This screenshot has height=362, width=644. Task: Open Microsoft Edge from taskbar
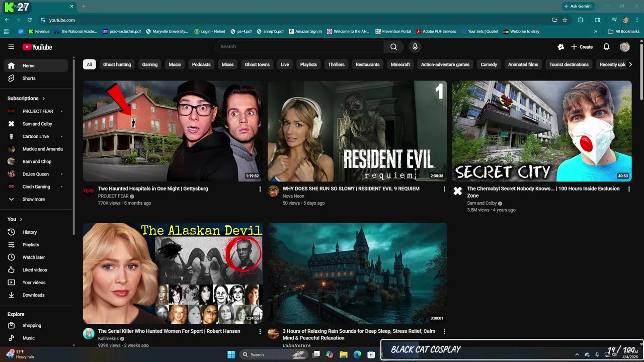(357, 354)
